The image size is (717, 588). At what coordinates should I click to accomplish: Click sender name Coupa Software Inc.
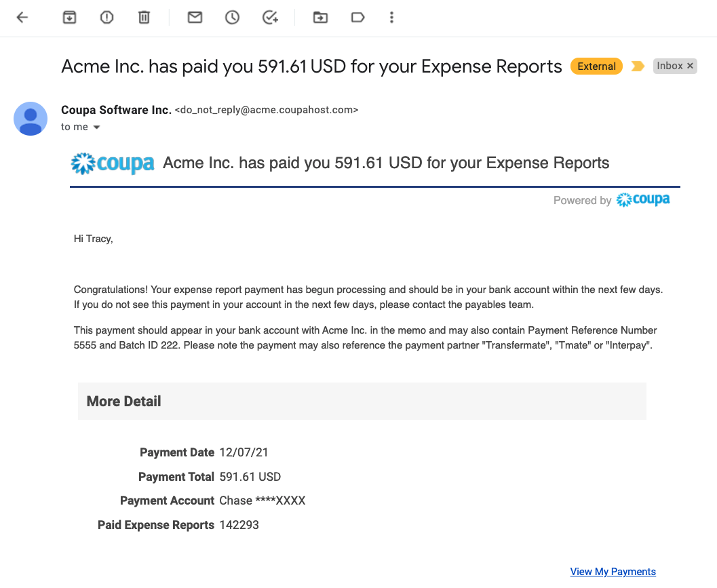pos(116,110)
